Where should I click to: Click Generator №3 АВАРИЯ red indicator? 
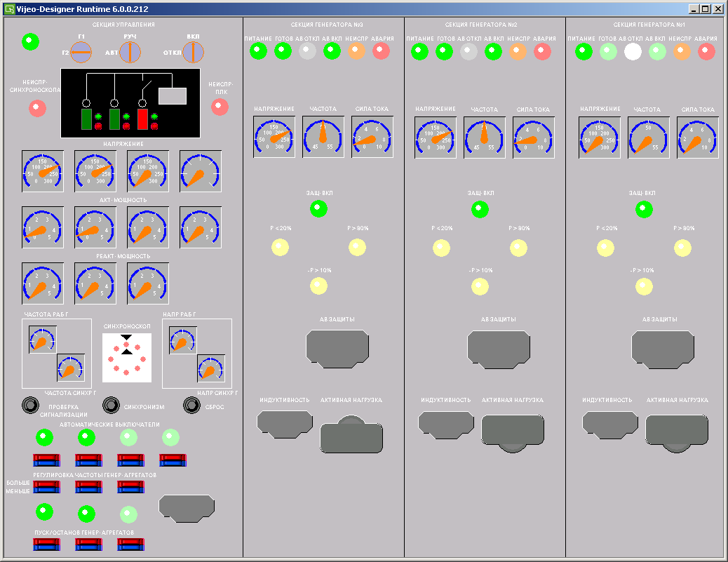point(381,51)
